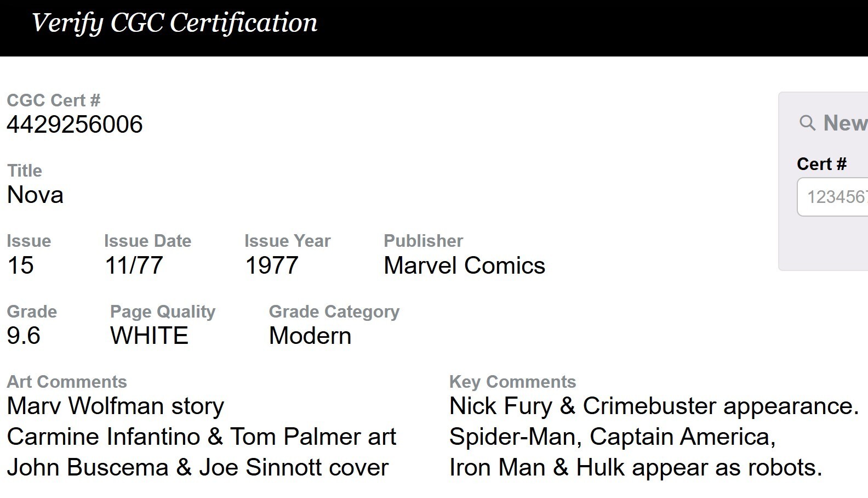Click the Marvel Comics publisher text
This screenshot has width=868, height=498.
(x=465, y=265)
